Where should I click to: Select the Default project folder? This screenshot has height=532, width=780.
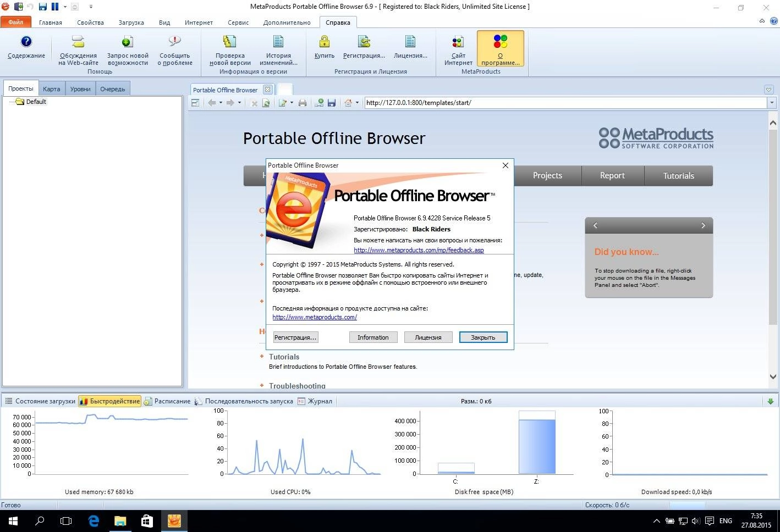[x=31, y=102]
